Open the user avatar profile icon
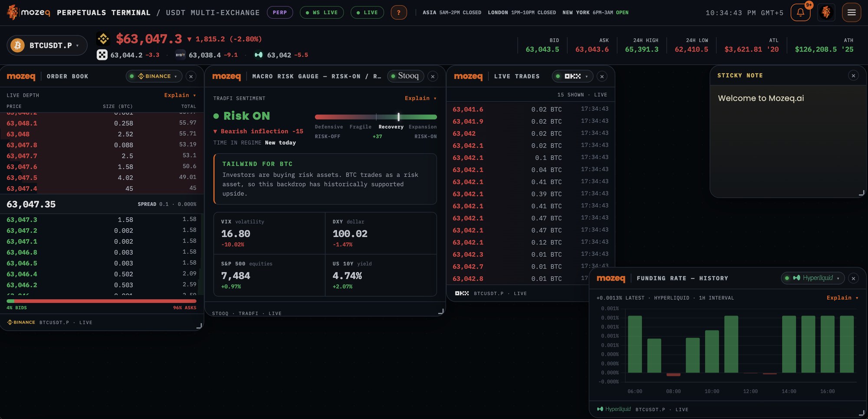Viewport: 868px width, 419px height. pyautogui.click(x=826, y=13)
